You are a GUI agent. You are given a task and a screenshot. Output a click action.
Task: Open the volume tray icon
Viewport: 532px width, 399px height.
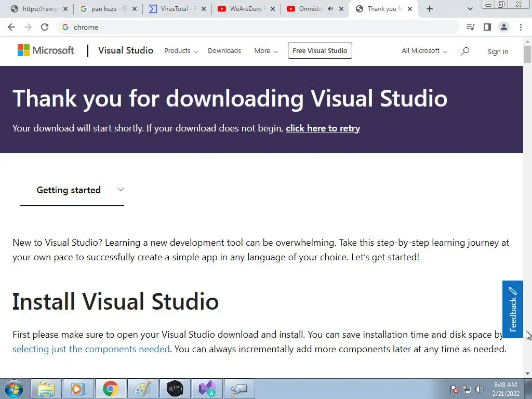[x=480, y=389]
